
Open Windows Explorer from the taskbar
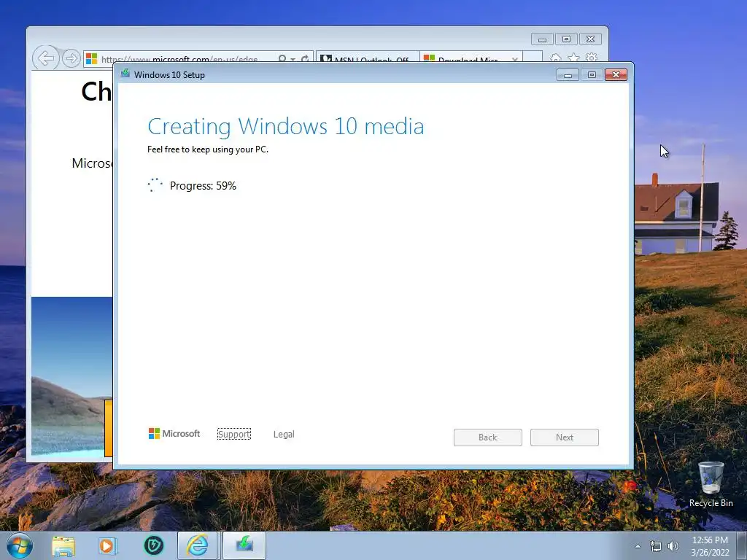coord(63,545)
